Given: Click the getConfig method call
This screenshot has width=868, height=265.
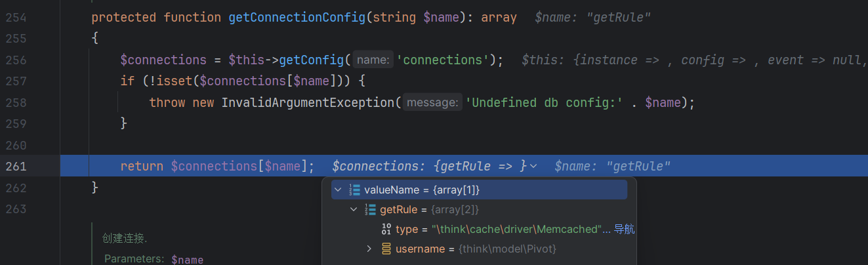Looking at the screenshot, I should coord(311,60).
